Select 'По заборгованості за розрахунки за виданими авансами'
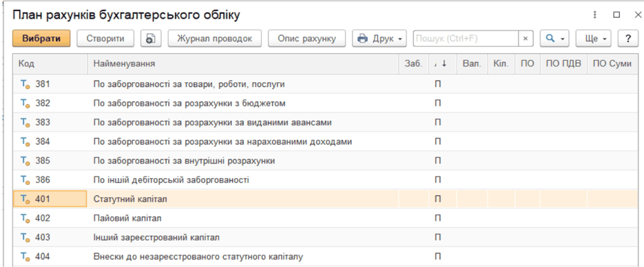Image resolution: width=644 pixels, height=267 pixels. (x=213, y=123)
